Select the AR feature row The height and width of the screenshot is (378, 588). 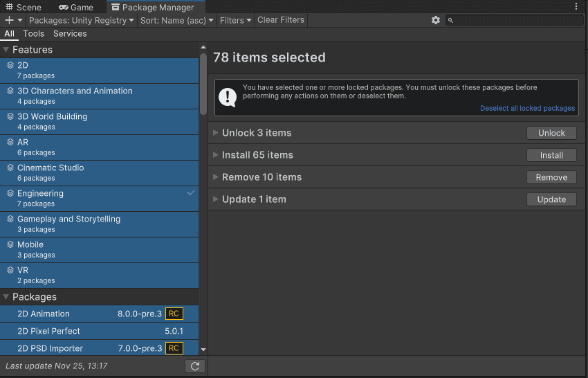(100, 147)
